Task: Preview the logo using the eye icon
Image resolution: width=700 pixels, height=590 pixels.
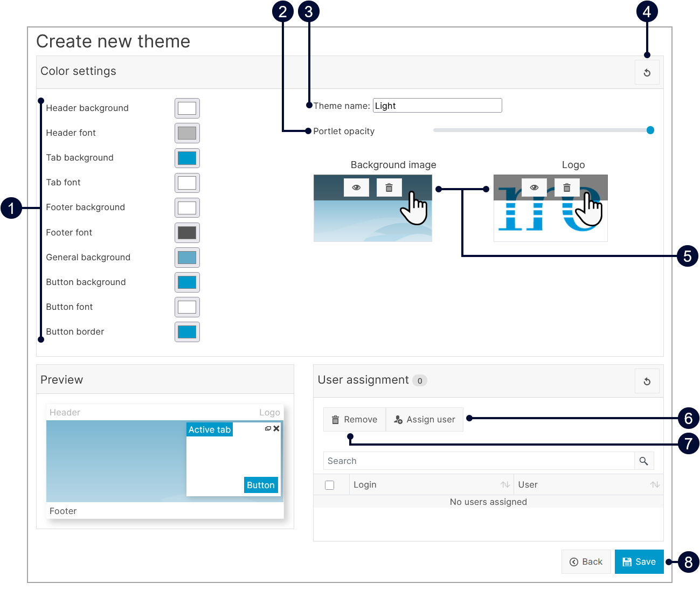Action: (x=534, y=188)
